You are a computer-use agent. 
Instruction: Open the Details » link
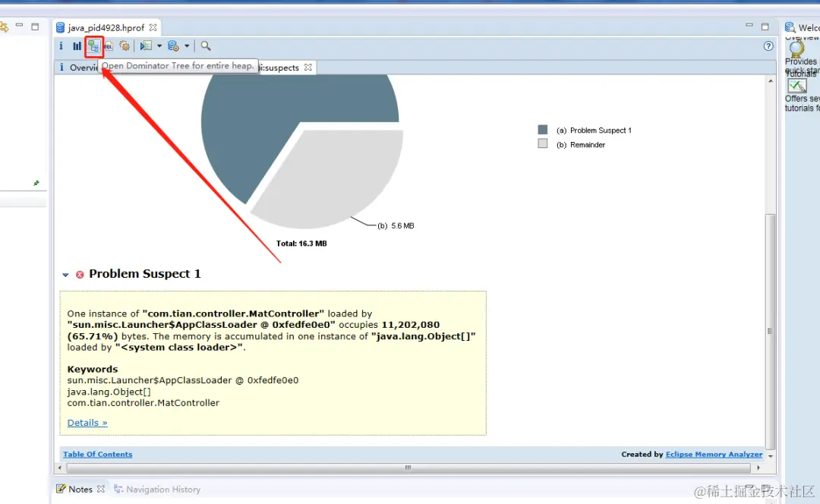coord(87,423)
